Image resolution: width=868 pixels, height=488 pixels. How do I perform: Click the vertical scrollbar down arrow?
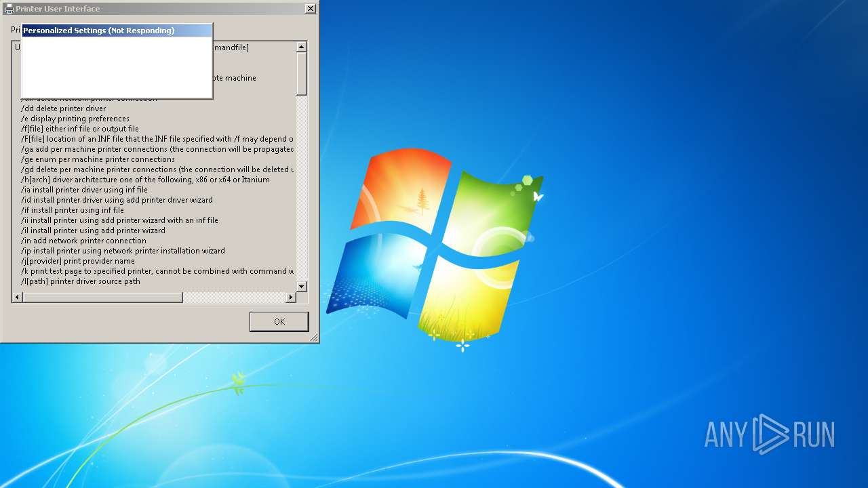302,287
